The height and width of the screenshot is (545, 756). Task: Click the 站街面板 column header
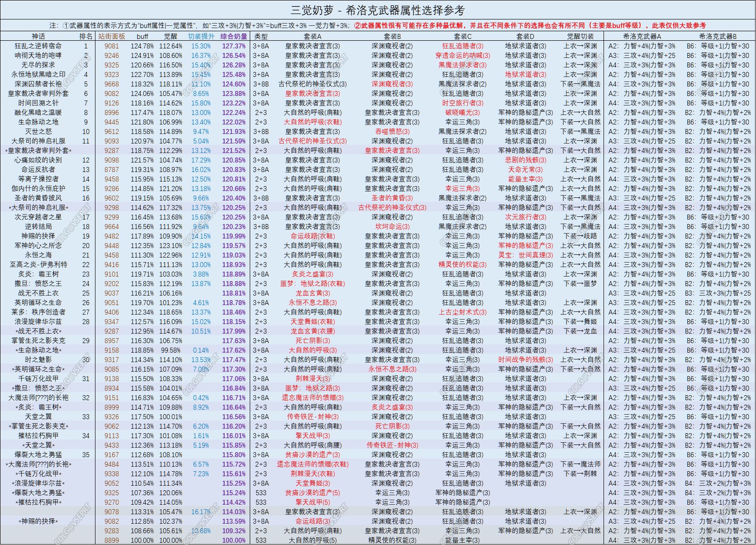pos(112,36)
